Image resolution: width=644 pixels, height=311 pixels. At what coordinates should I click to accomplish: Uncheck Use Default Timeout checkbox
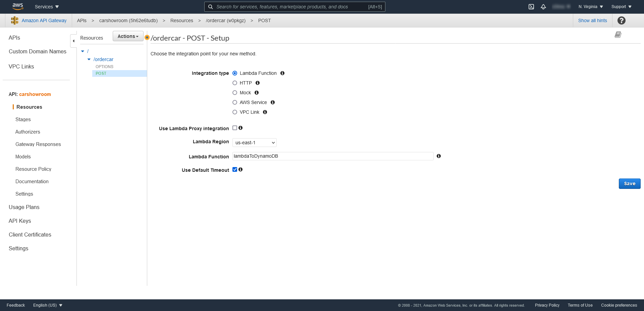235,169
